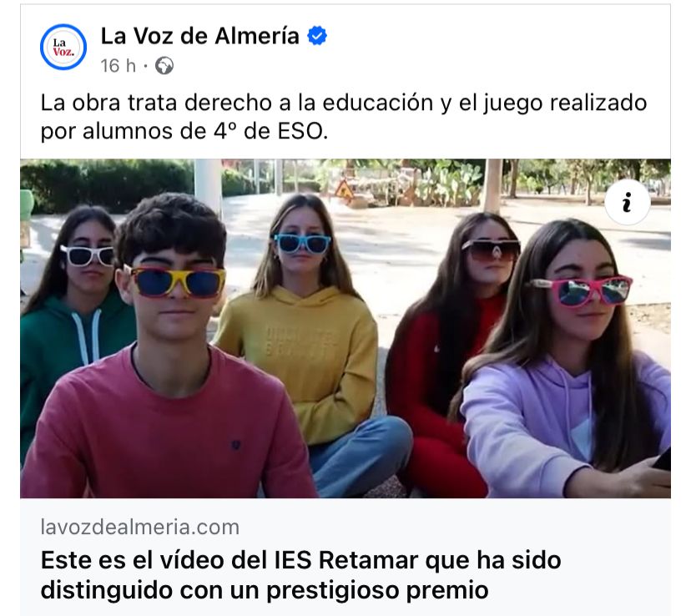The width and height of the screenshot is (691, 616).
Task: Open the link preview photo of students
Action: click(345, 328)
